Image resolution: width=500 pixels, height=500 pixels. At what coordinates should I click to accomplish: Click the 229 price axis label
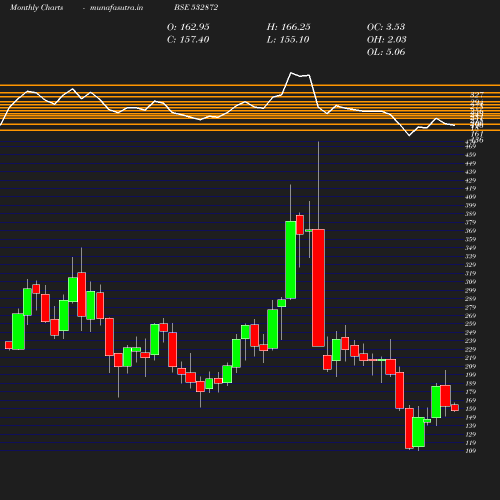point(470,350)
